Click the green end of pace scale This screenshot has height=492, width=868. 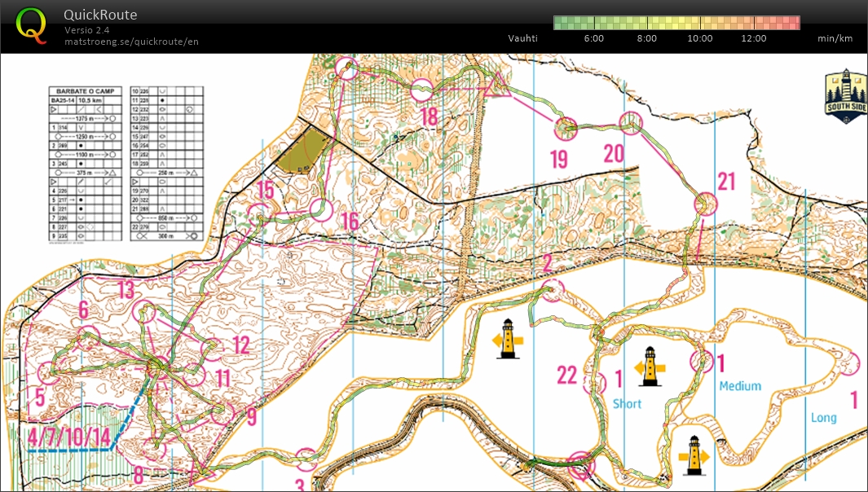click(x=561, y=23)
